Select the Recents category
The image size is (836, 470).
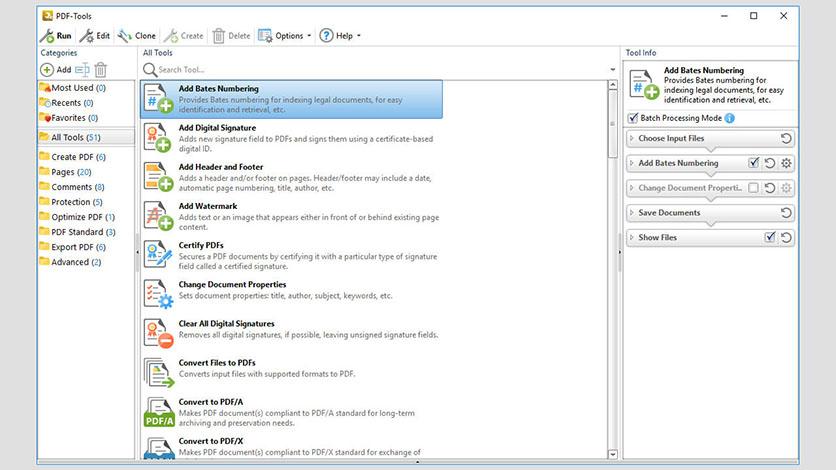[86, 102]
